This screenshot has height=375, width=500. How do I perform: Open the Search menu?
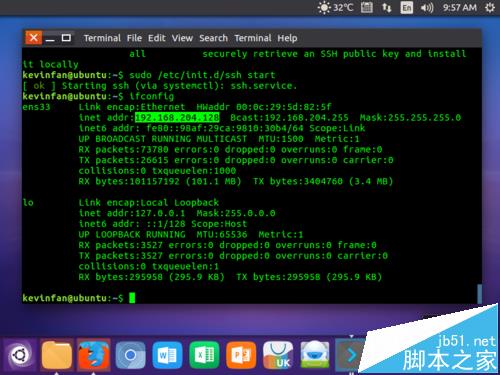(213, 38)
